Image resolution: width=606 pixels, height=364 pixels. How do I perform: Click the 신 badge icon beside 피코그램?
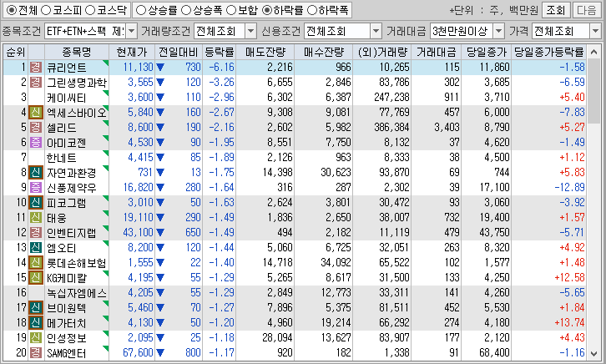[36, 203]
